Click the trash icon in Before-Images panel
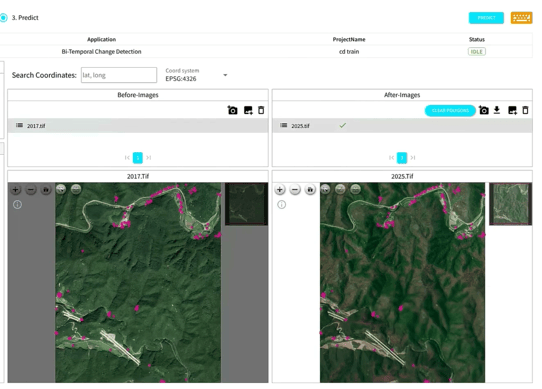 coord(261,110)
